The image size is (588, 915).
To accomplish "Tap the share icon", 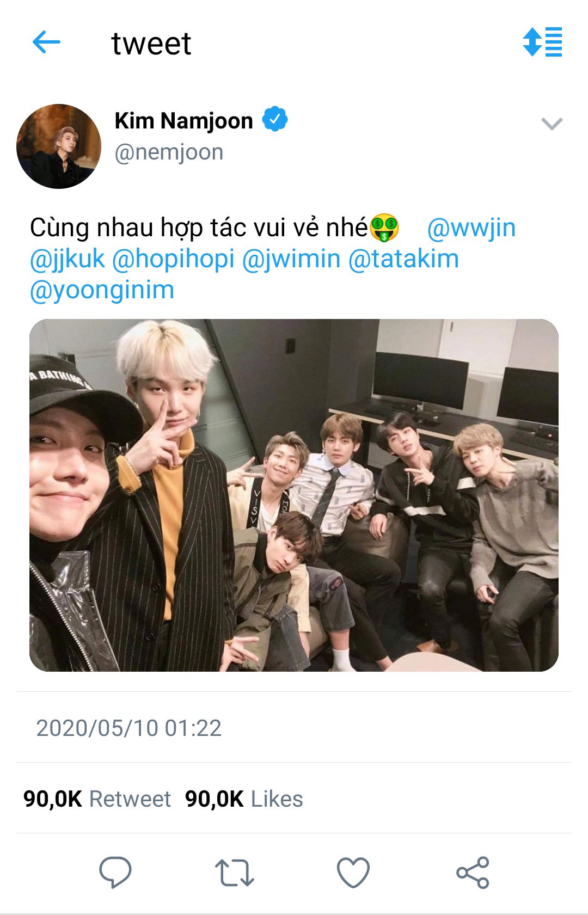I will pos(473,873).
